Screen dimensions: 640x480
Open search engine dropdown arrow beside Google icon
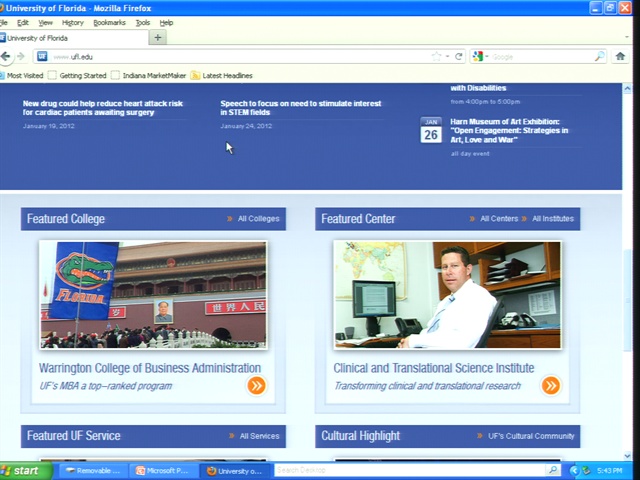pos(487,56)
